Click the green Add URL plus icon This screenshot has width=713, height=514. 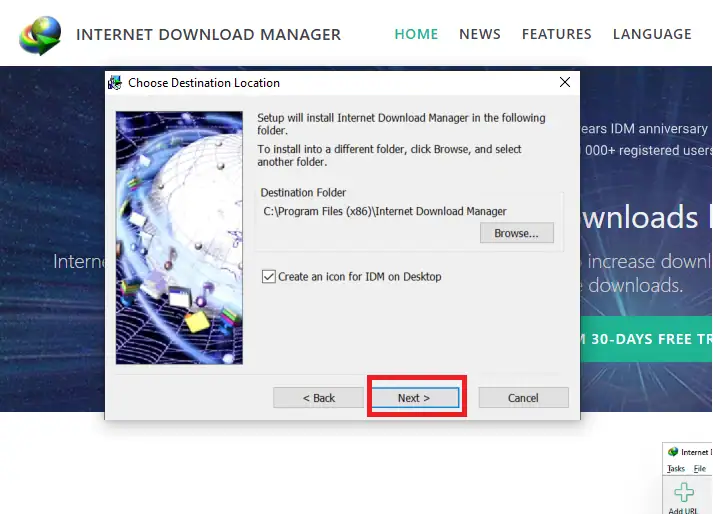tap(683, 493)
